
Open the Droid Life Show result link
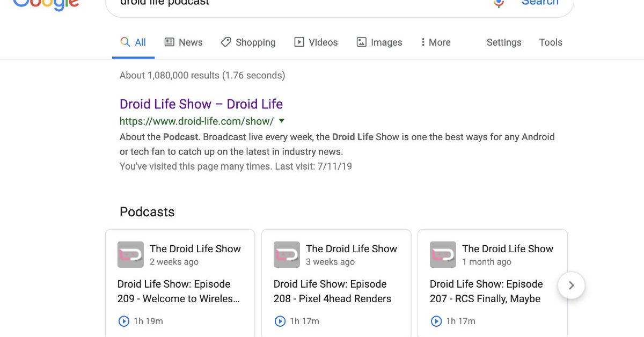[201, 104]
